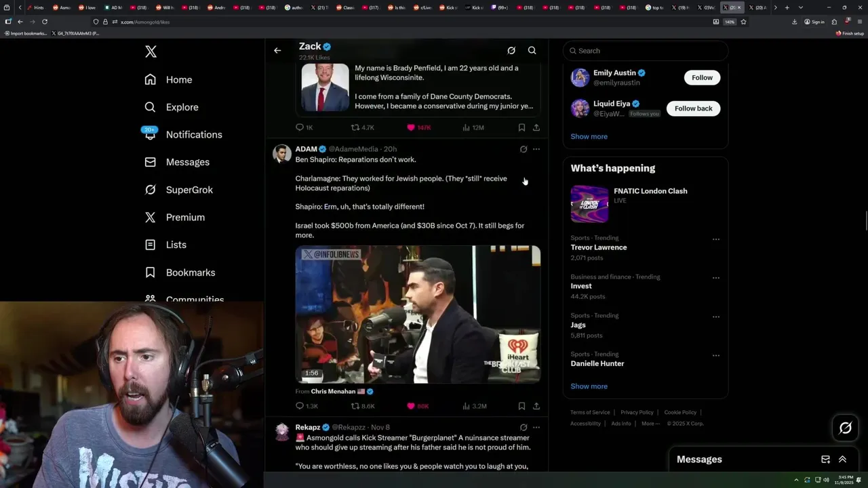The image size is (868, 488).
Task: View analytics of the 3.2M views post
Action: coord(474,406)
